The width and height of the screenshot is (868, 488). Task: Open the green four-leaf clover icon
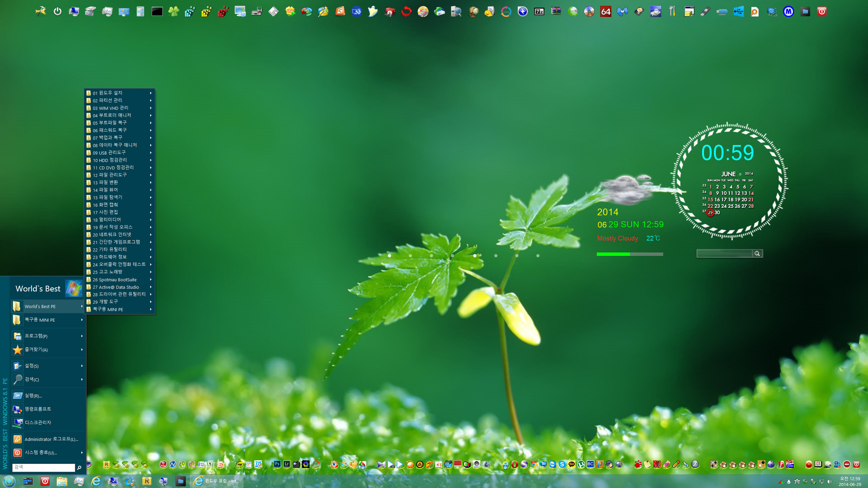pos(174,12)
